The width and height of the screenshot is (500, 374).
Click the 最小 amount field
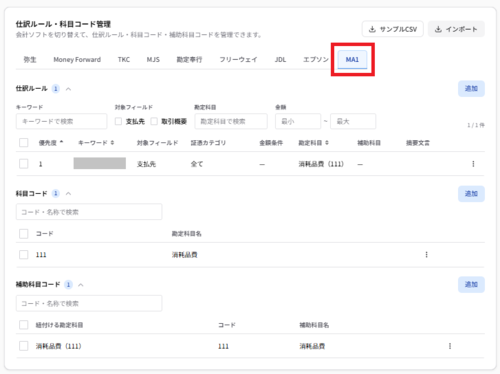pyautogui.click(x=298, y=121)
